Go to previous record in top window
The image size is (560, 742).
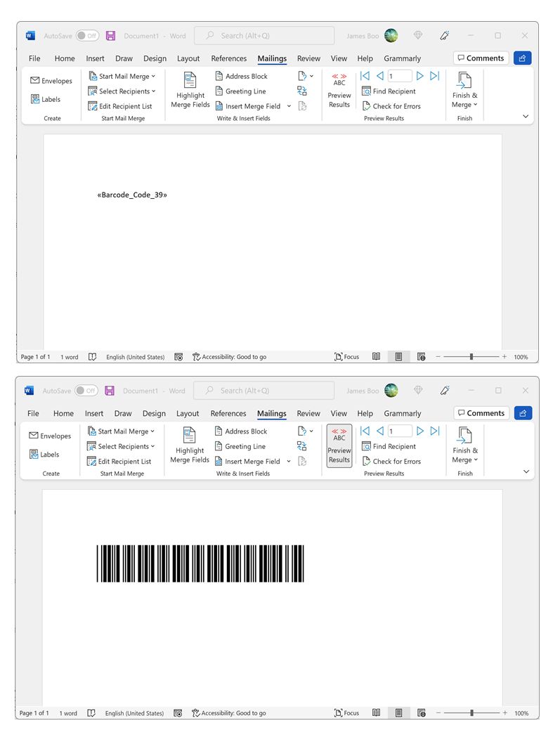pos(379,76)
